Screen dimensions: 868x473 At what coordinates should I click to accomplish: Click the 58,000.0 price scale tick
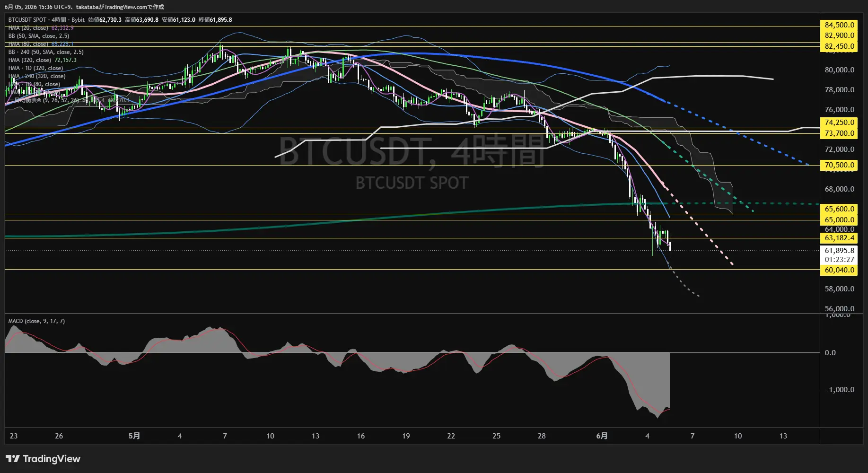click(x=840, y=289)
